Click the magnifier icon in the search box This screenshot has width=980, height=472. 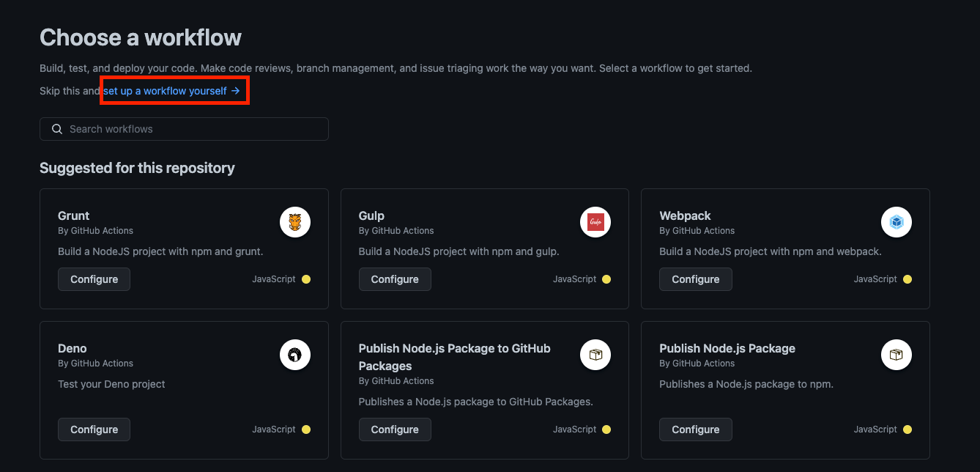click(57, 129)
